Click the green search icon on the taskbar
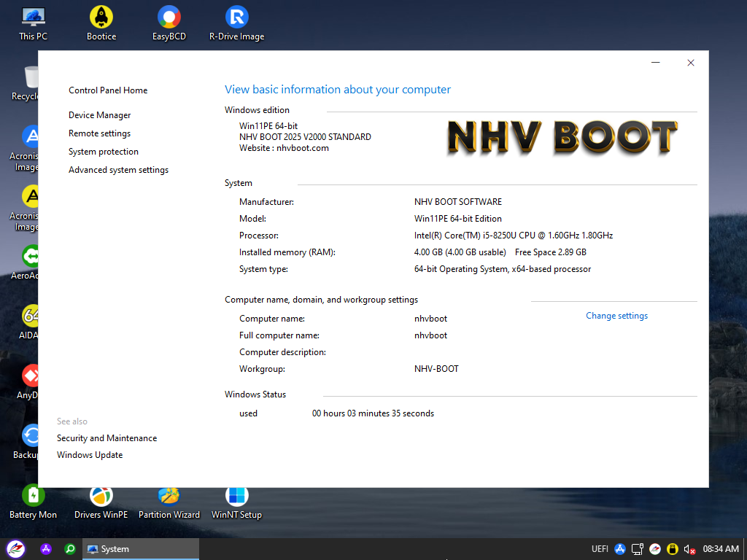 coord(70,549)
